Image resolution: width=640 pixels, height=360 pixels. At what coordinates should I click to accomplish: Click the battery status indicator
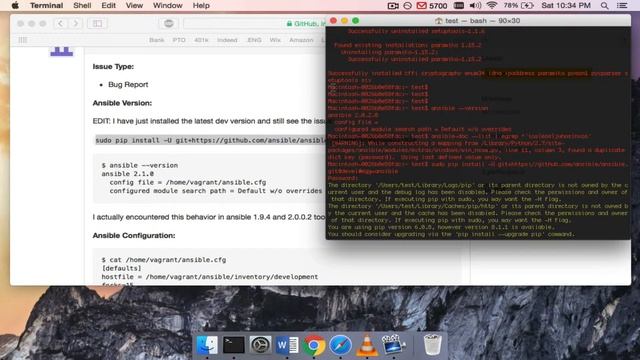coord(519,5)
